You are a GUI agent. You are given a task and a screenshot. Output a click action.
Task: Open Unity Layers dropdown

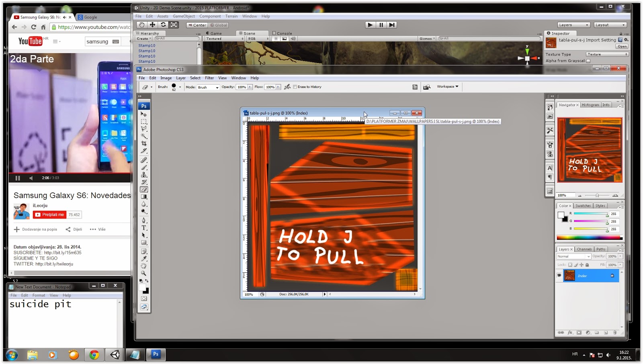[573, 25]
